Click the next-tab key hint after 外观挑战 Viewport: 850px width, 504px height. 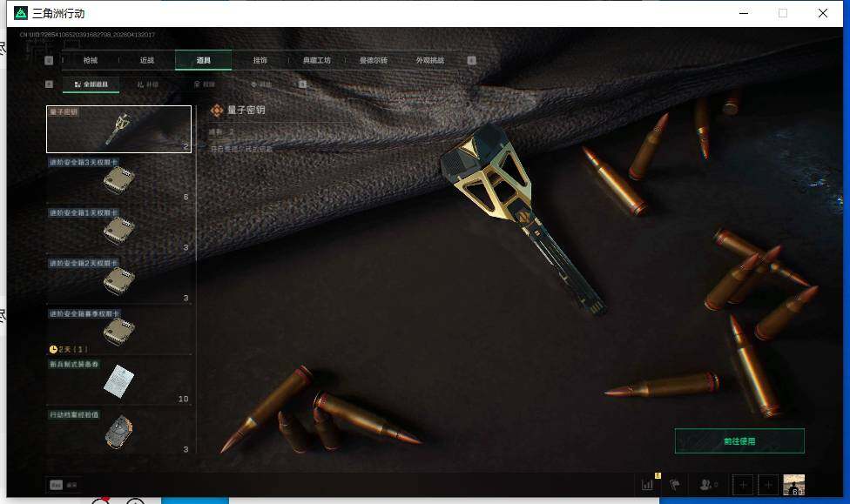pos(472,60)
